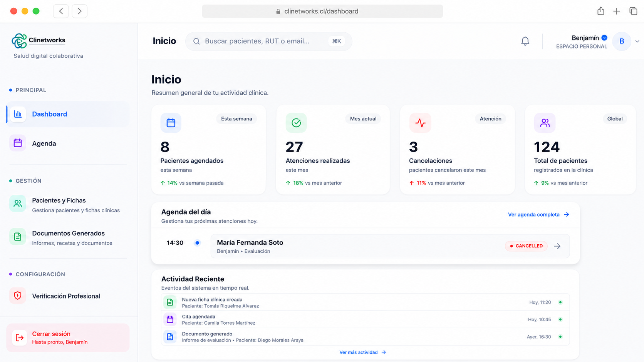Click the 124 Total de pacientes value
644x362 pixels.
pyautogui.click(x=547, y=147)
